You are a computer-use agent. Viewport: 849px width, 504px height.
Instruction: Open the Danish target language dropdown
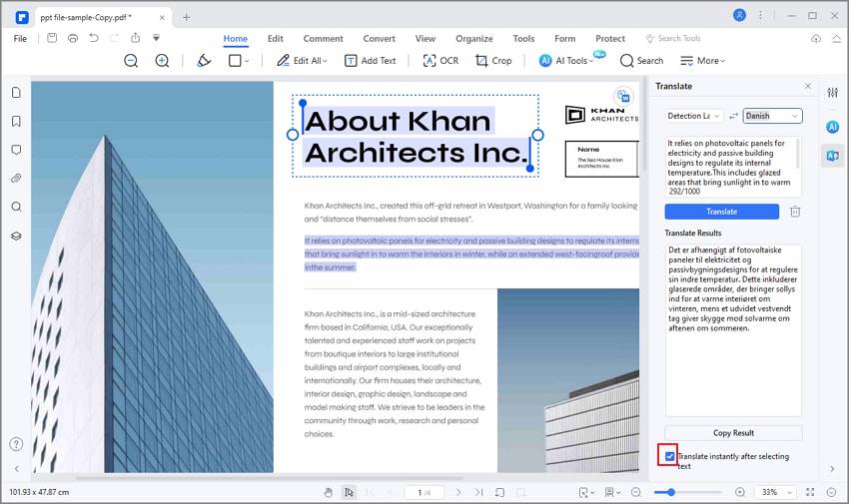pyautogui.click(x=773, y=116)
